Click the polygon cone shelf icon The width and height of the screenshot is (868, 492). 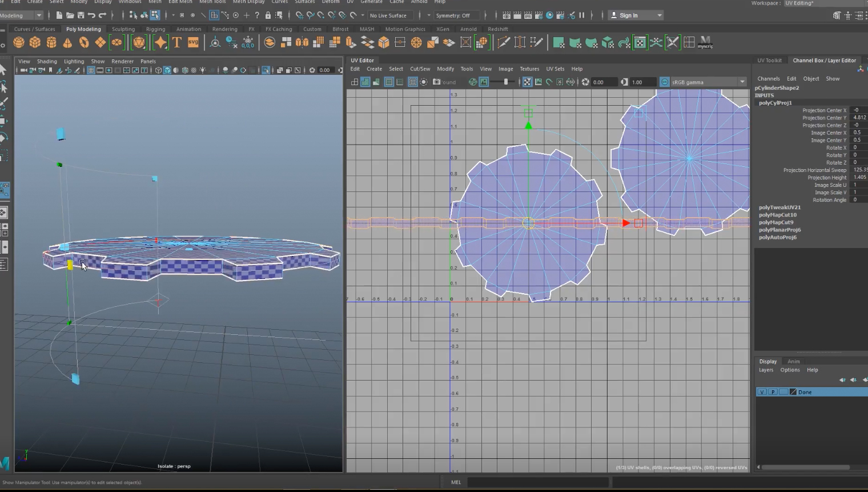click(67, 42)
